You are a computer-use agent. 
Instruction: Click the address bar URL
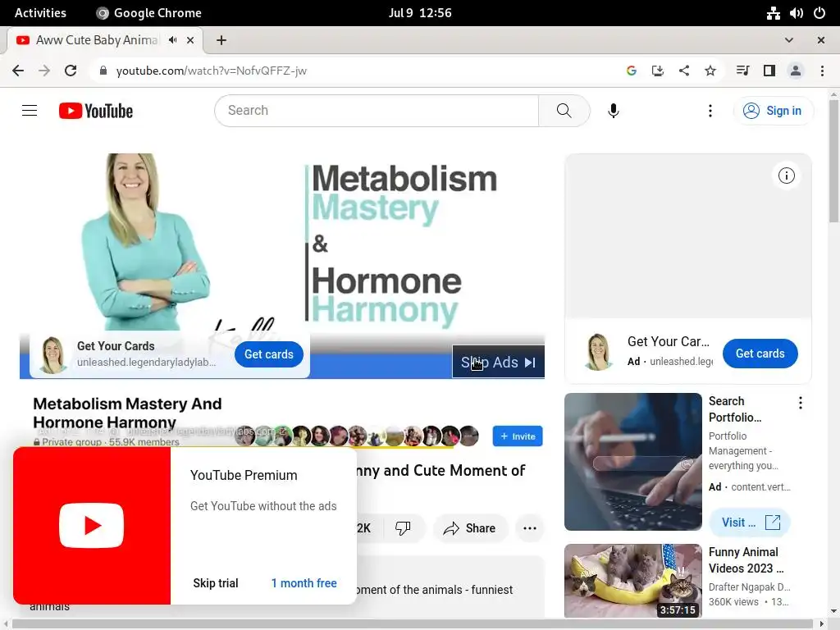[211, 71]
